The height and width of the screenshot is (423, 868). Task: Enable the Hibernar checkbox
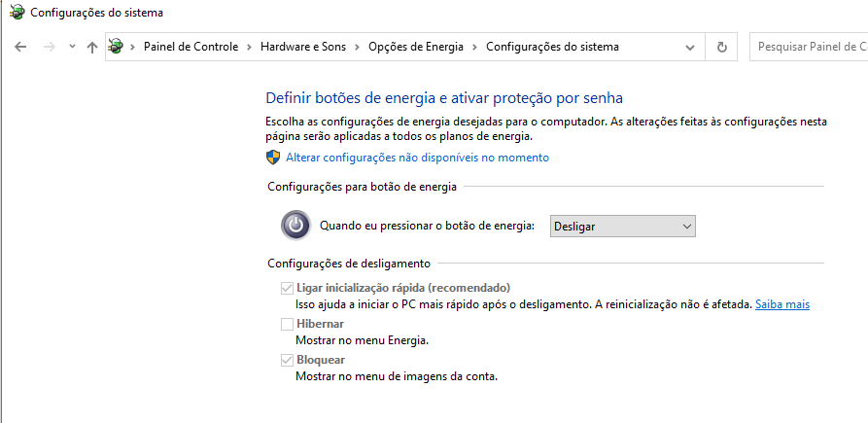click(287, 324)
